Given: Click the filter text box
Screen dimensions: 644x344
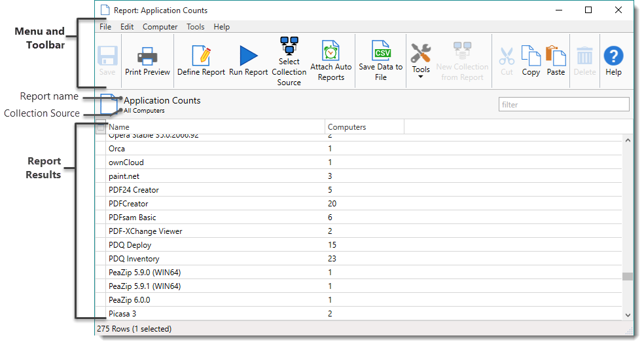Looking at the screenshot, I should point(563,104).
